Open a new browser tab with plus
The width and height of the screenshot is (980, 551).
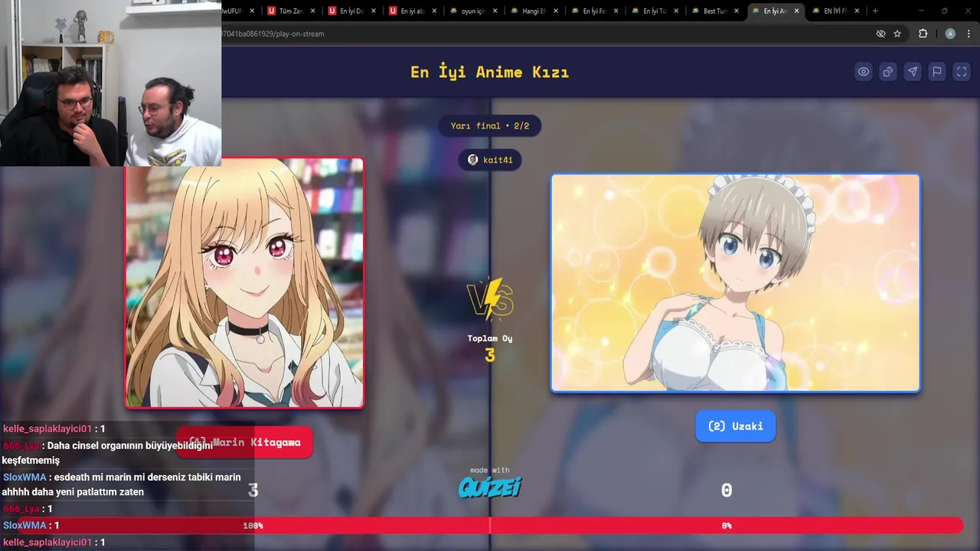[x=875, y=11]
